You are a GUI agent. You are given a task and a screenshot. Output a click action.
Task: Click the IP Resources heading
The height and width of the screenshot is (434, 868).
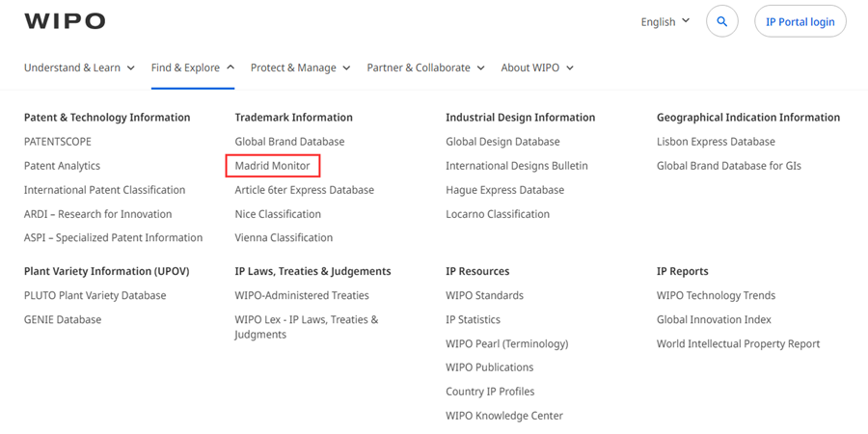pos(477,271)
